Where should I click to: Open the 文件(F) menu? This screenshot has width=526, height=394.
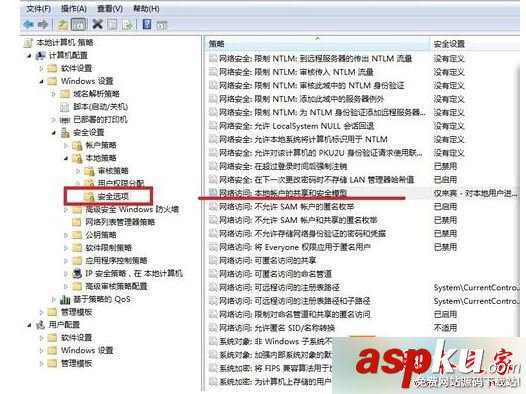(39, 9)
